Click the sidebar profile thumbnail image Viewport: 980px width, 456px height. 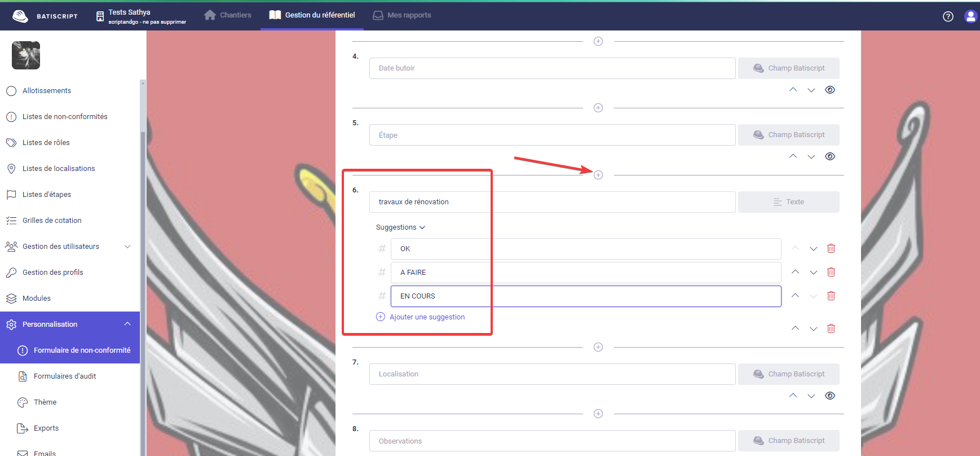click(26, 55)
